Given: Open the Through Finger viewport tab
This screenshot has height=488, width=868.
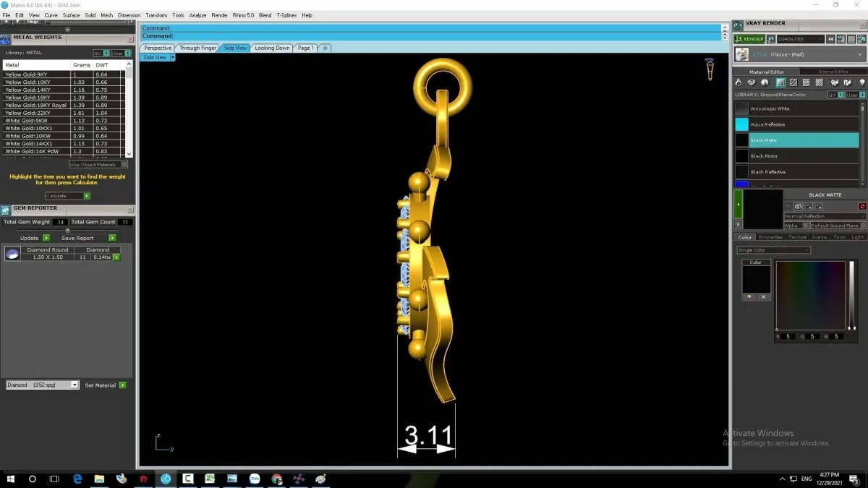Looking at the screenshot, I should 197,48.
